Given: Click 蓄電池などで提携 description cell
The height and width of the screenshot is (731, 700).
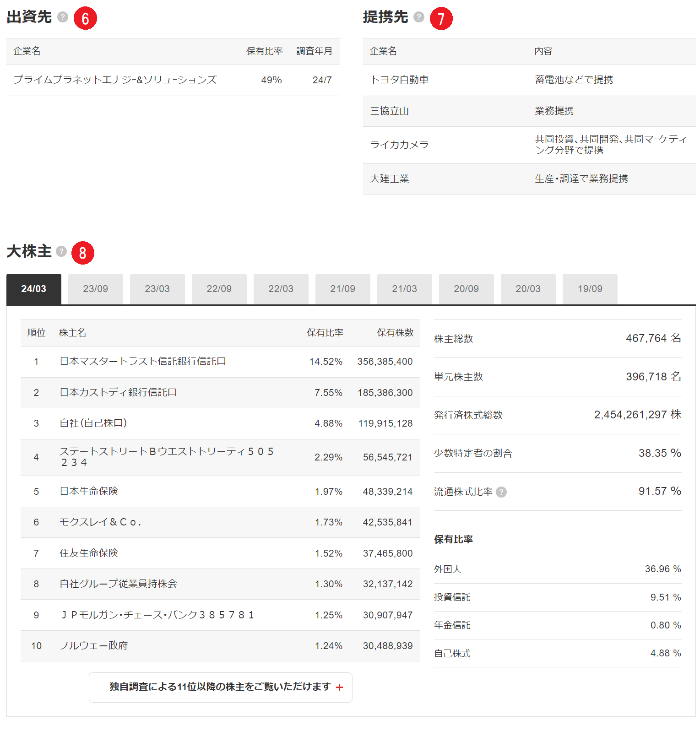Looking at the screenshot, I should 574,80.
